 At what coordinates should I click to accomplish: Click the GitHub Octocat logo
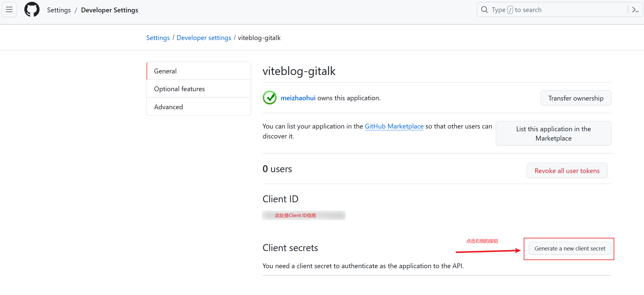tap(32, 10)
